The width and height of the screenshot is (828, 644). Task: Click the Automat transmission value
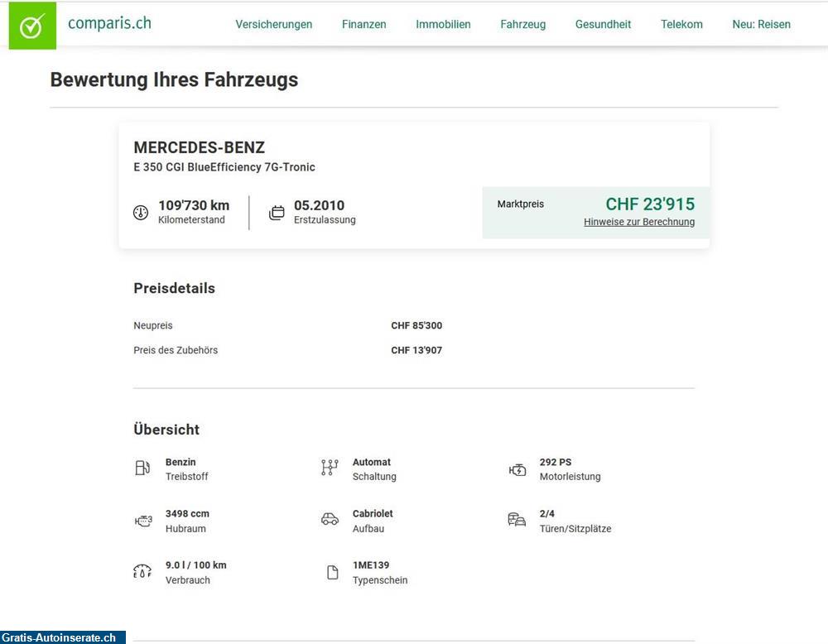point(372,463)
